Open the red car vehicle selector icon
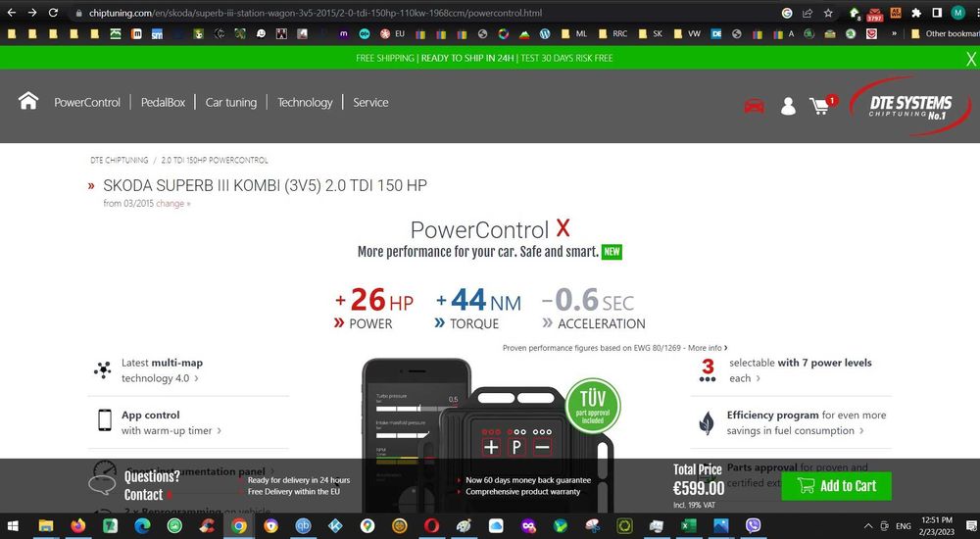The height and width of the screenshot is (539, 980). coord(754,106)
